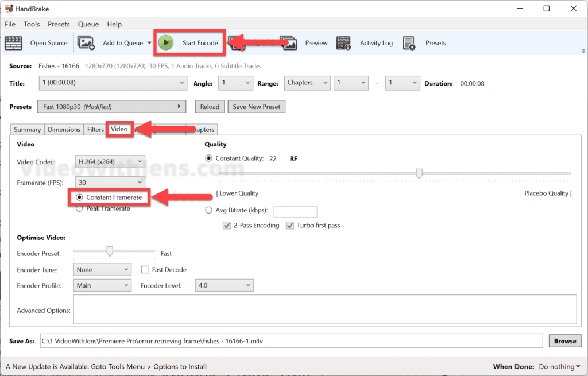
Task: Open the Encoder Profile dropdown
Action: pyautogui.click(x=102, y=285)
